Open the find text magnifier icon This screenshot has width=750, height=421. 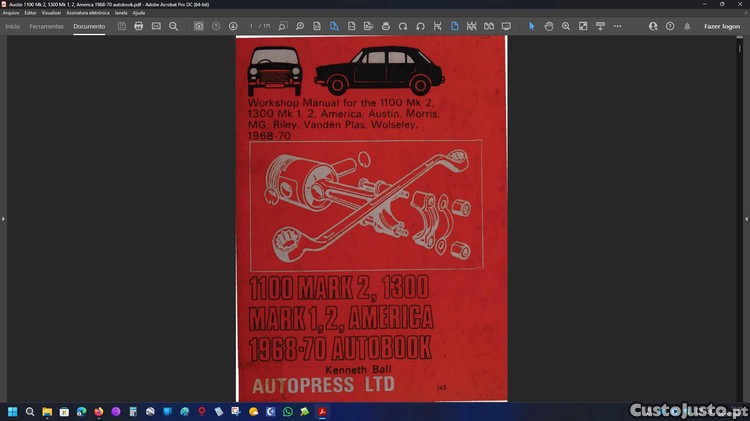tap(173, 26)
